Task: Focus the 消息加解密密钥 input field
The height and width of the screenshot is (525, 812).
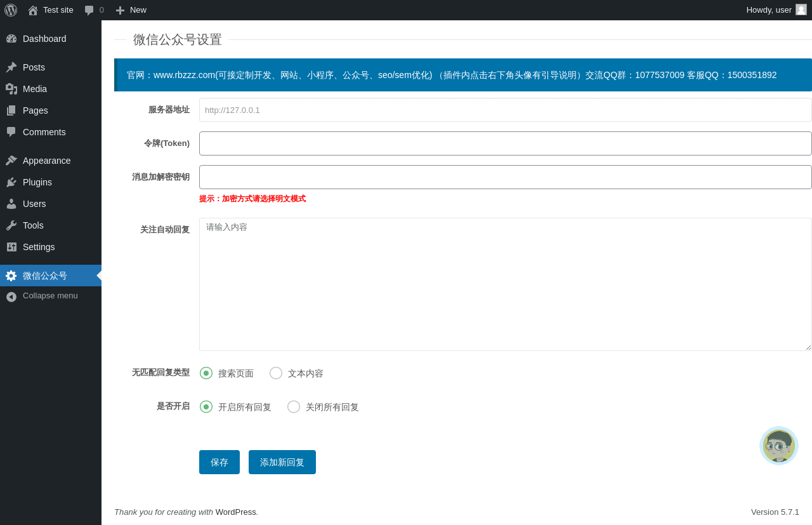Action: click(506, 177)
